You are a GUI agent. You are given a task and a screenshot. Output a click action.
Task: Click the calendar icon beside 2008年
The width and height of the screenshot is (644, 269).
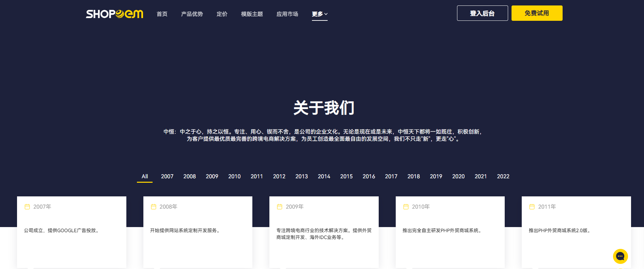[x=154, y=207]
